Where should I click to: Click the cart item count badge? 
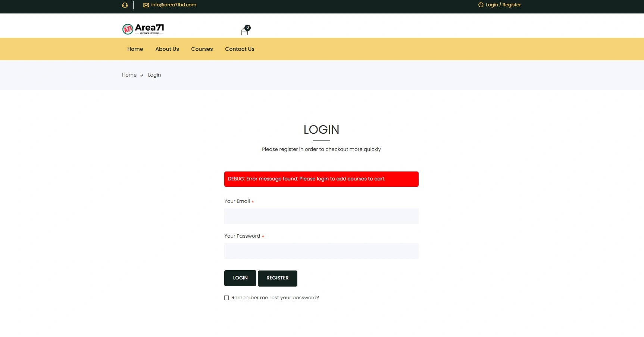tap(247, 27)
